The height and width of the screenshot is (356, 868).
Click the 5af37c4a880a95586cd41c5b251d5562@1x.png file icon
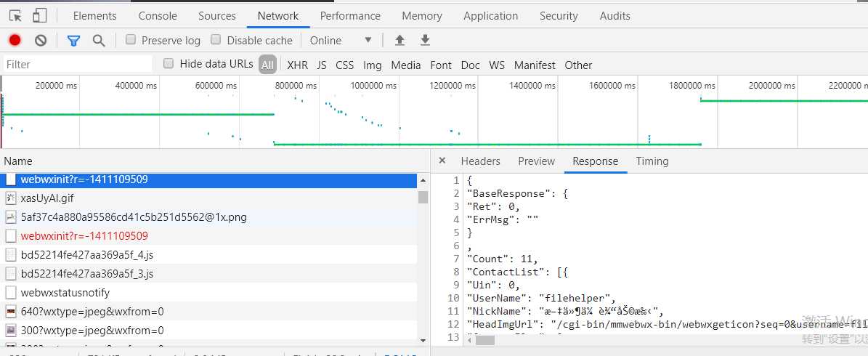tap(11, 217)
